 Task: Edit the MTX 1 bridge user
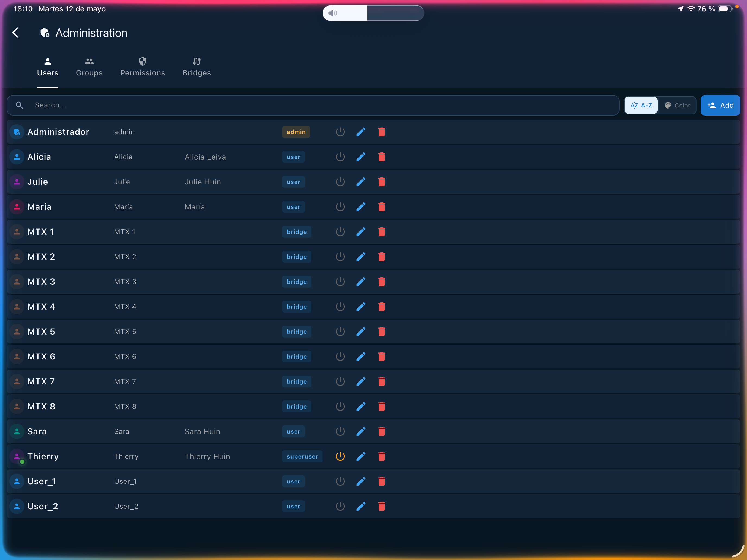[x=361, y=232]
